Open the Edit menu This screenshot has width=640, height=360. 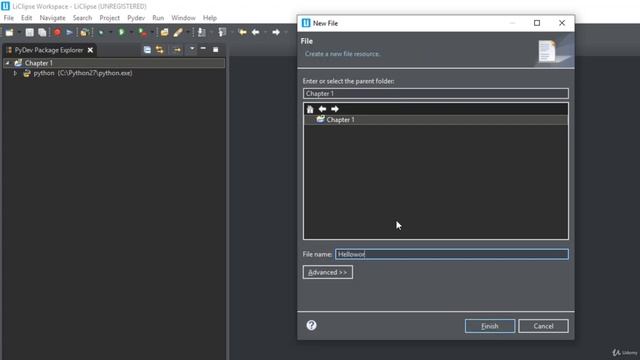point(27,18)
